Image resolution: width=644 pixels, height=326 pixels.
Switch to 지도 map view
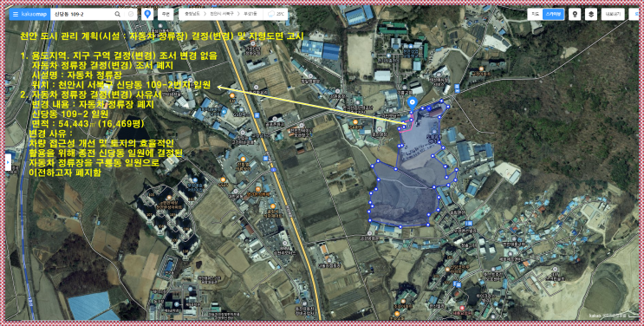(535, 14)
